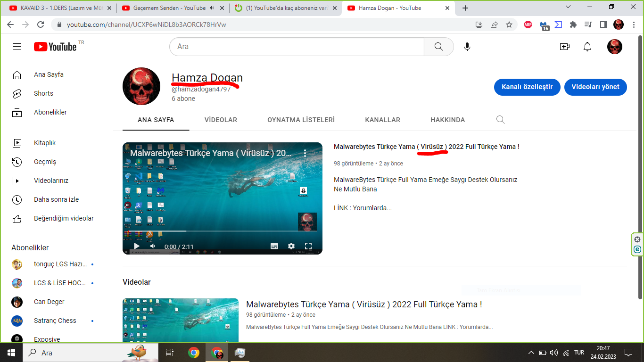Open the Videolar section video thumbnail

tap(181, 321)
